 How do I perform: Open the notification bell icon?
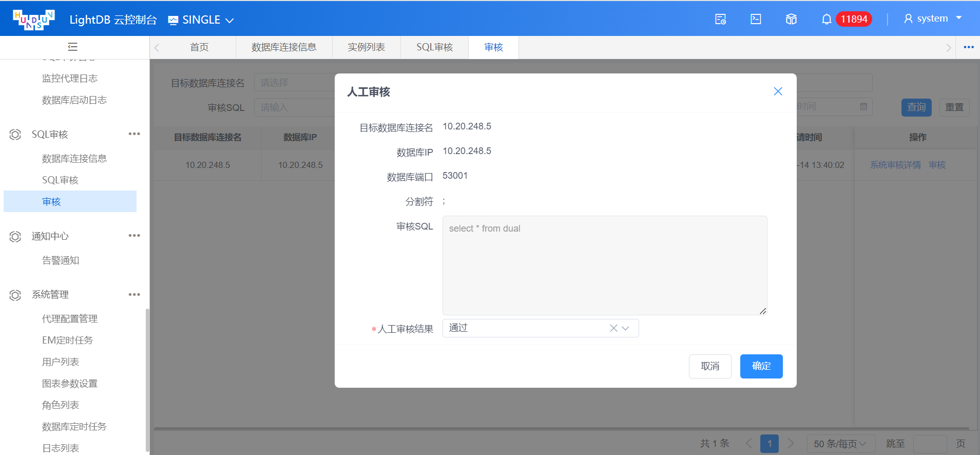[x=827, y=20]
